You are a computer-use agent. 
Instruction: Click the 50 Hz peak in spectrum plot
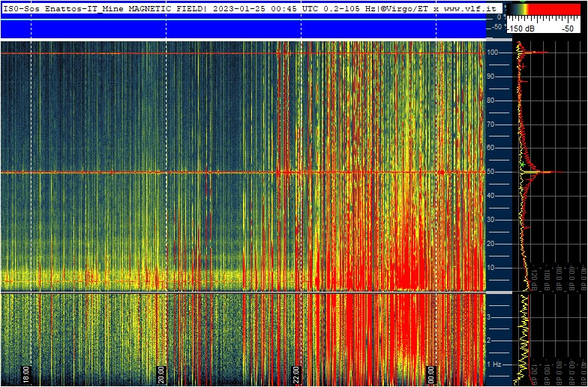pos(551,172)
